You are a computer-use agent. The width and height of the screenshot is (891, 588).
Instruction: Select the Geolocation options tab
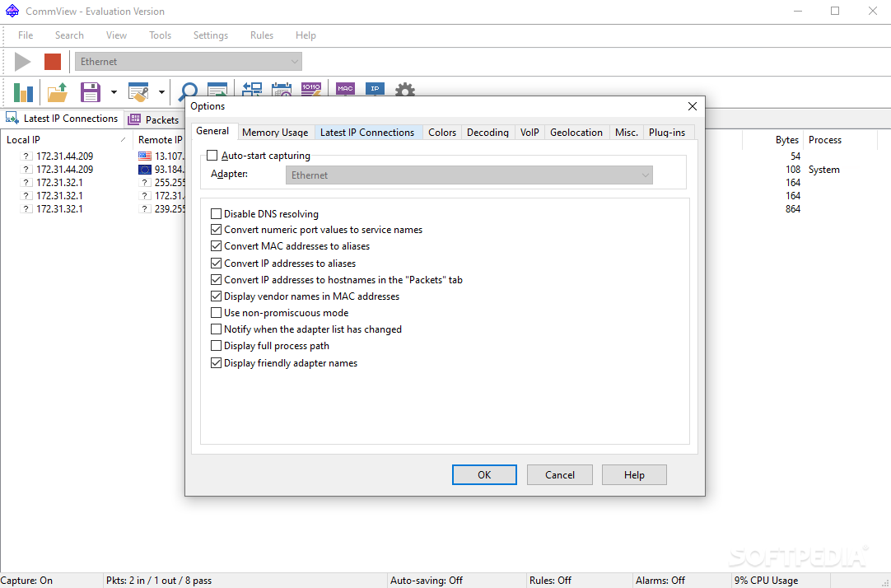tap(576, 133)
